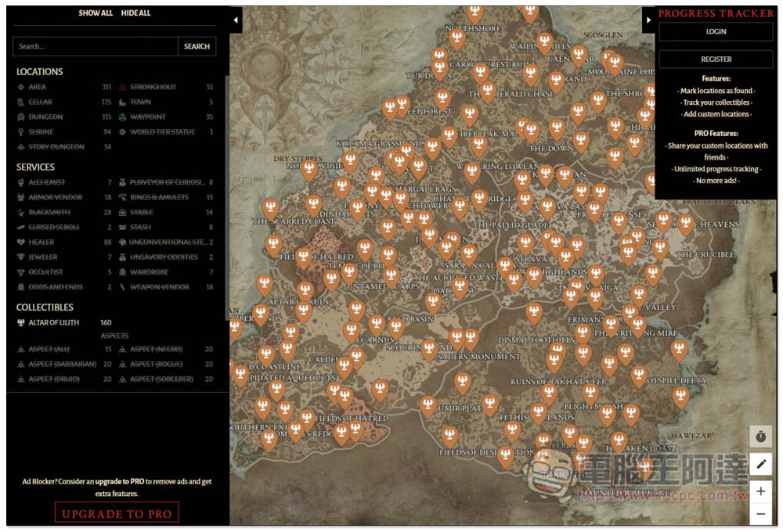Toggle the Stash filter icon

(122, 227)
